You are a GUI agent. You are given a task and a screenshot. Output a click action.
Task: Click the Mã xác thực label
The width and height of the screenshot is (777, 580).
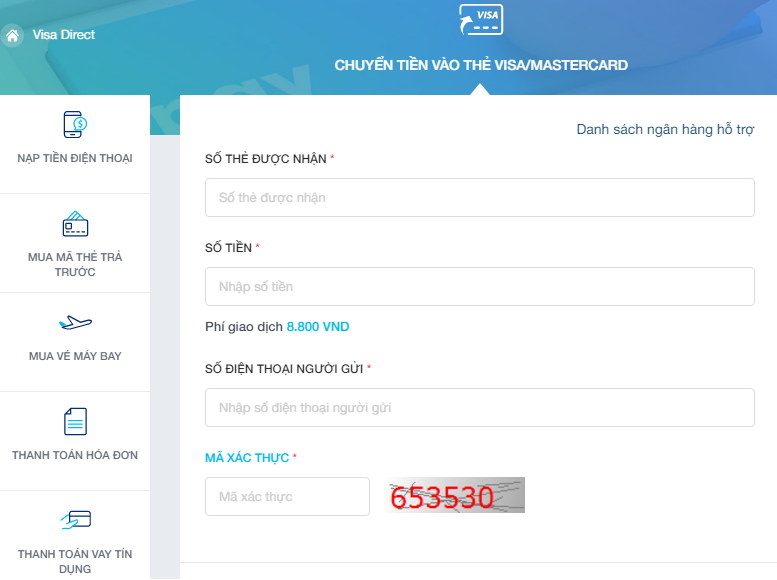click(x=247, y=458)
